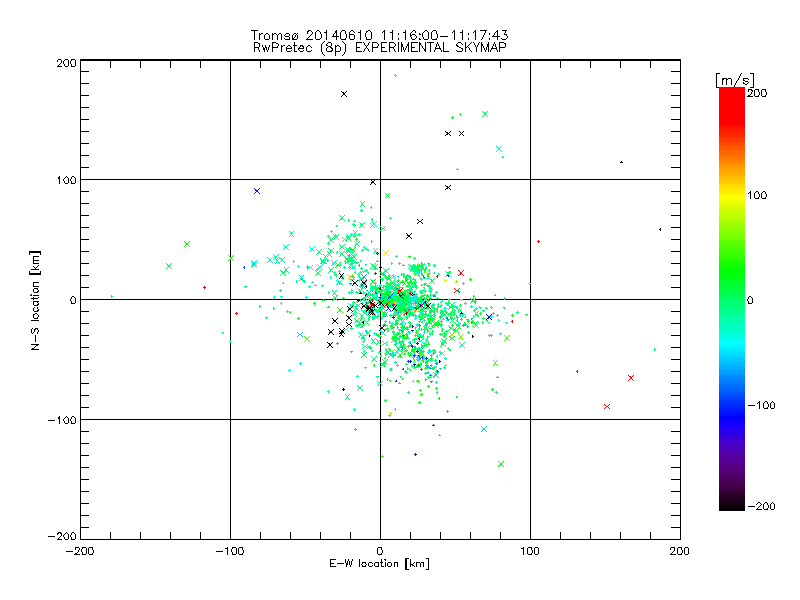This screenshot has width=800, height=600.
Task: Click the E-W axis tick label -200
Action: [80, 551]
